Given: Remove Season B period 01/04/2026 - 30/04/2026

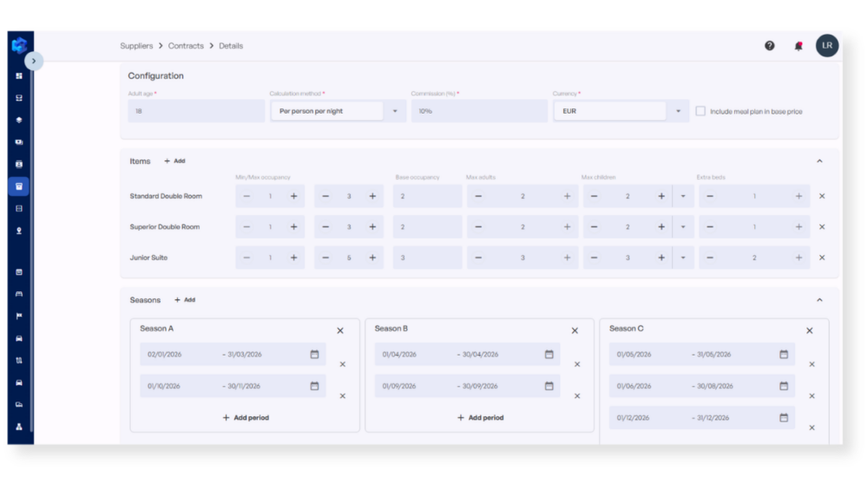Looking at the screenshot, I should pos(577,364).
